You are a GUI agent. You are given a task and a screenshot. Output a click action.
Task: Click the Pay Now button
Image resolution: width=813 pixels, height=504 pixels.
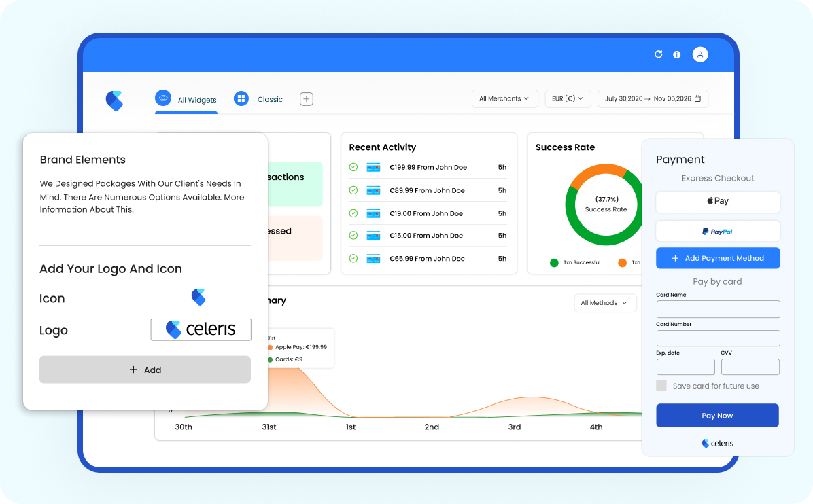(718, 416)
